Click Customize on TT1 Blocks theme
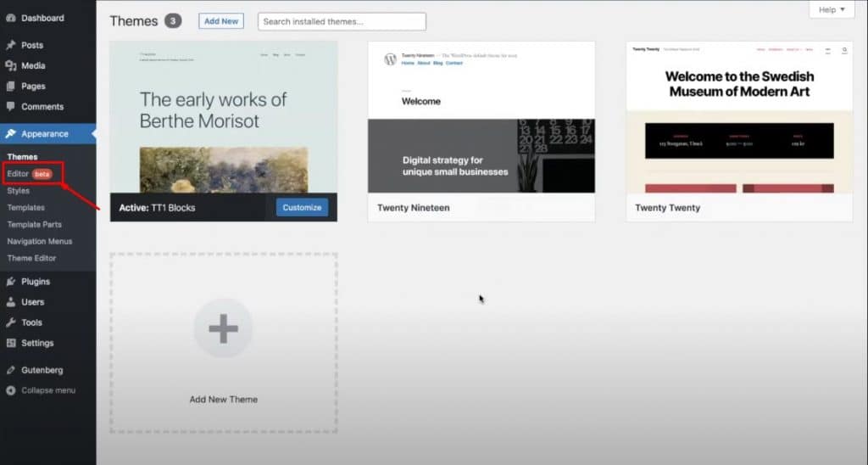 [302, 207]
